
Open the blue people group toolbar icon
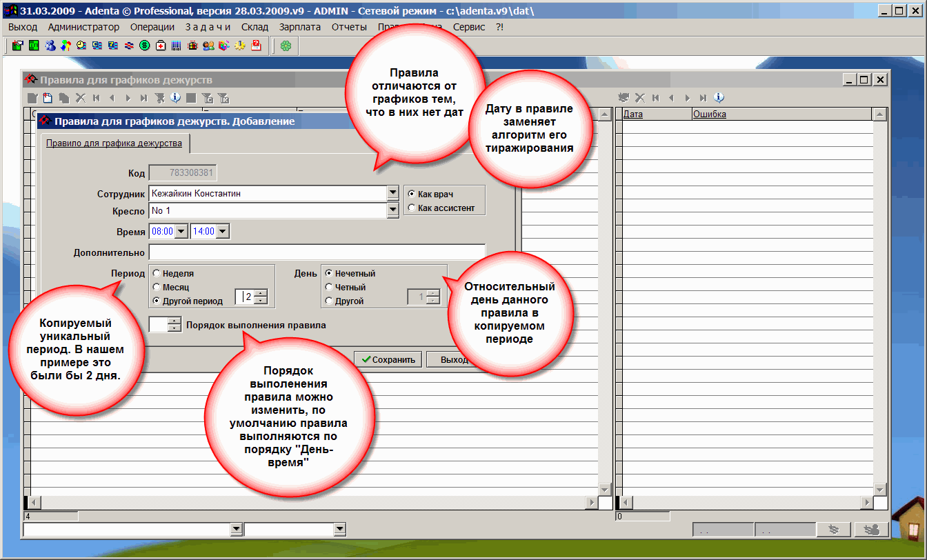coord(50,46)
